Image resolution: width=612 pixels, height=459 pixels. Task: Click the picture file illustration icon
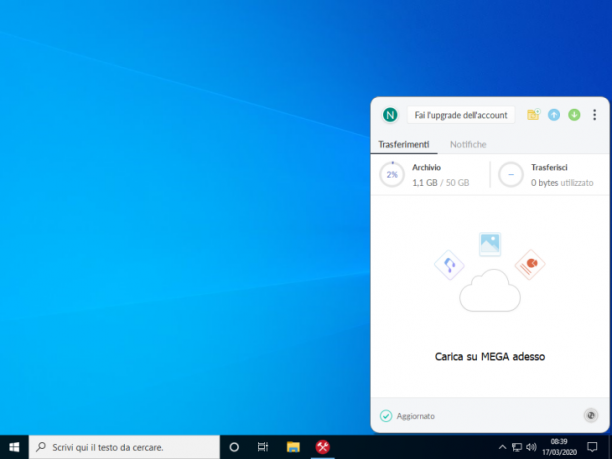pos(490,244)
